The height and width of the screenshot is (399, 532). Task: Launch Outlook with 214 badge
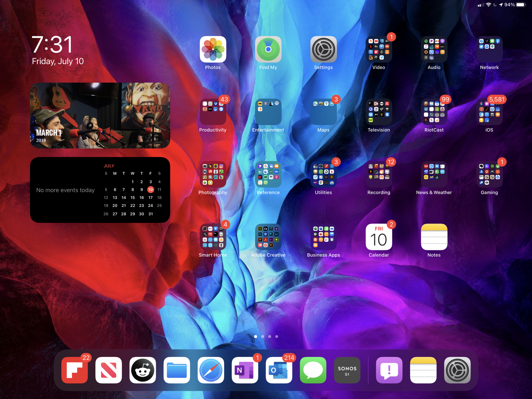tap(279, 370)
